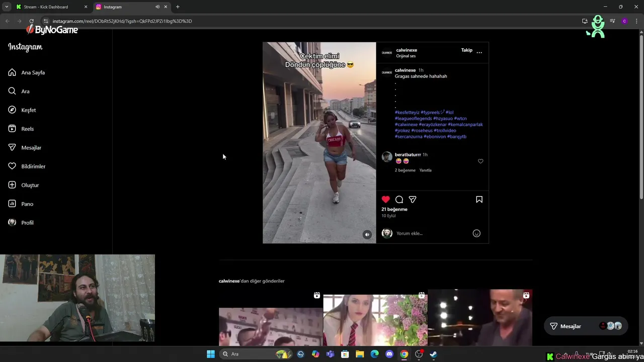
Task: Close the Kick Dashboard tab
Action: 86,7
